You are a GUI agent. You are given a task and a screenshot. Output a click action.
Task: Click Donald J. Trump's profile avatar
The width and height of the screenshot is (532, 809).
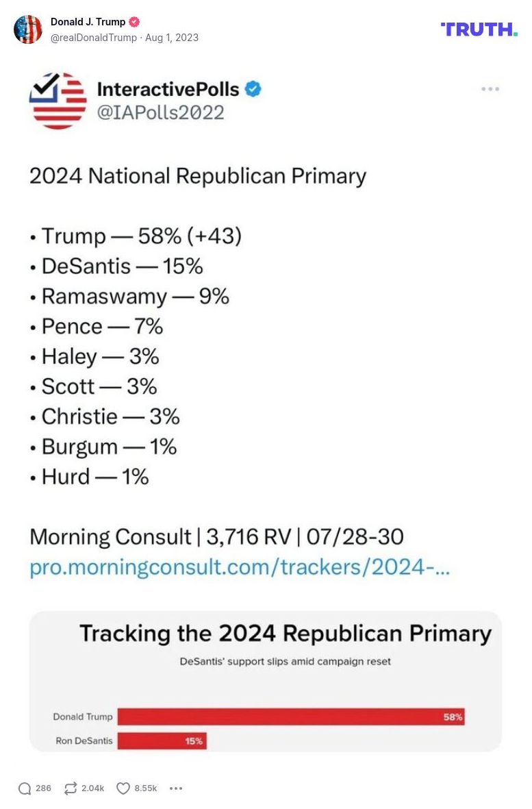pos(29,29)
